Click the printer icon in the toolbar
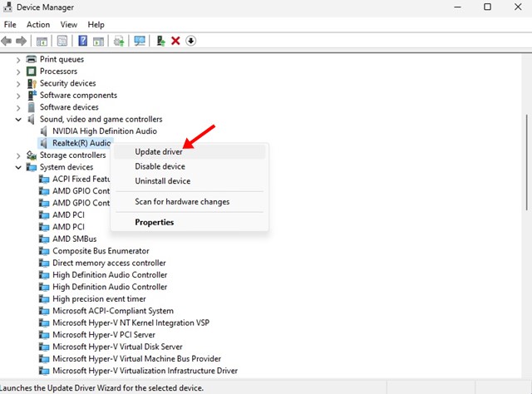The width and height of the screenshot is (532, 394). click(x=119, y=41)
